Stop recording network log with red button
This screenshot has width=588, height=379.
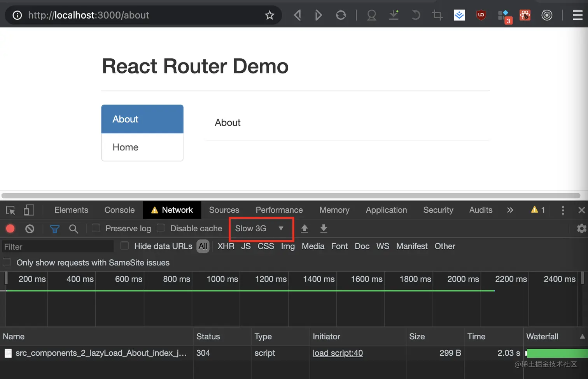coord(10,229)
